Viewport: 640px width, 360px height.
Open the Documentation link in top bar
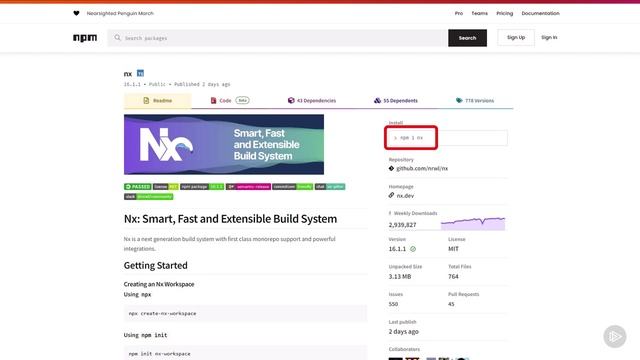(x=540, y=13)
